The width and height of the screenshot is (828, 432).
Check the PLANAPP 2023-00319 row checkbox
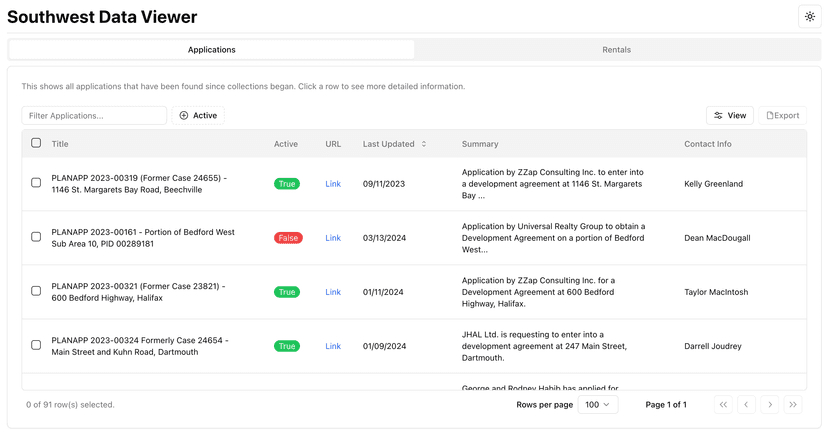click(36, 183)
